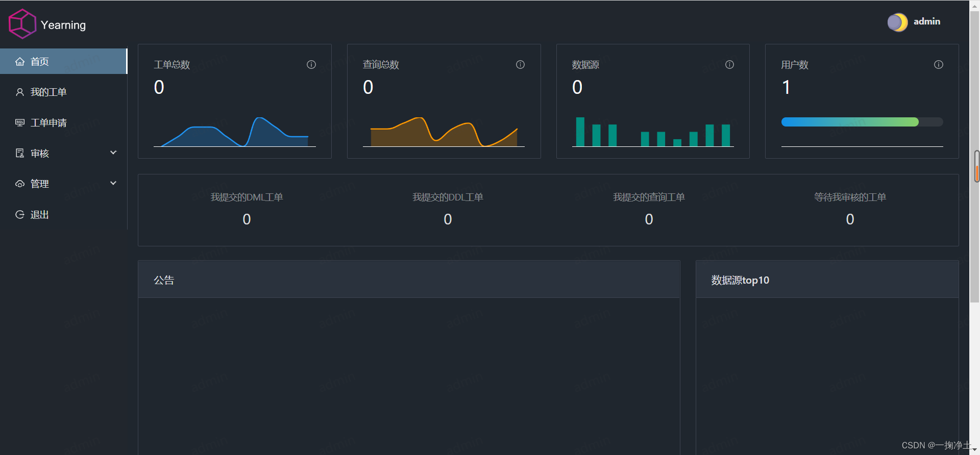
Task: Open the 我的工单 menu item
Action: tap(63, 92)
